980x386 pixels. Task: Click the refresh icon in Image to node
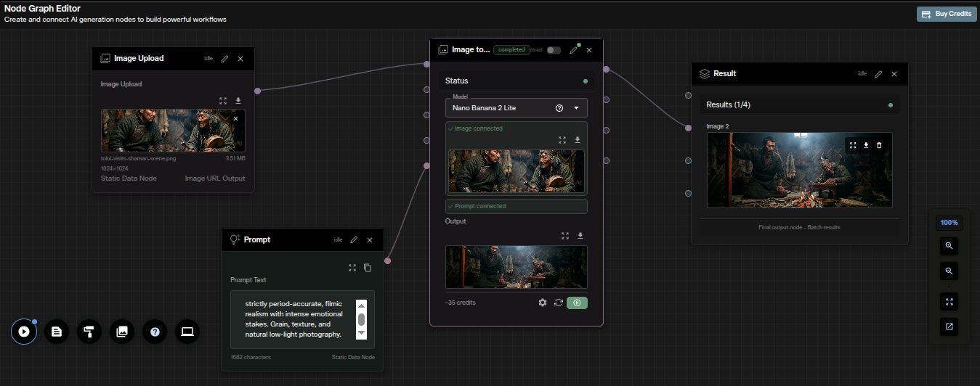point(559,303)
